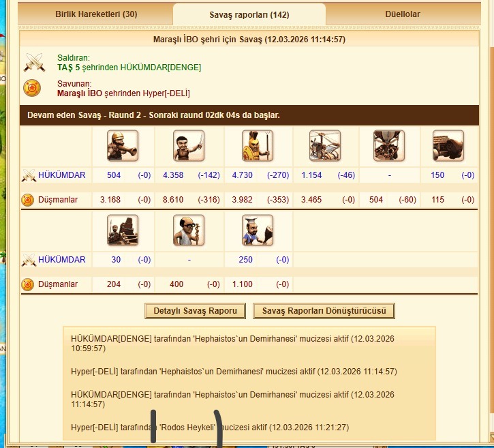Click the Saldıran label
Screen dimensions: 494x448
(x=74, y=58)
